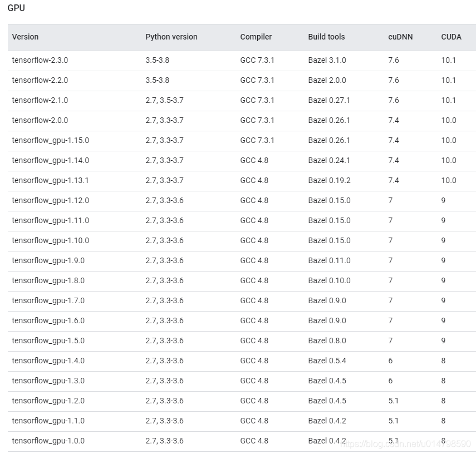Viewport: 476px width, 454px height.
Task: Click the Bazel 2.0.0 cell
Action: (327, 80)
